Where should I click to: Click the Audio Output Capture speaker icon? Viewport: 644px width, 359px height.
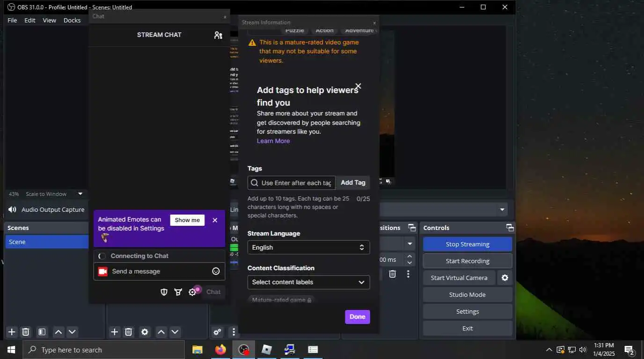(13, 210)
